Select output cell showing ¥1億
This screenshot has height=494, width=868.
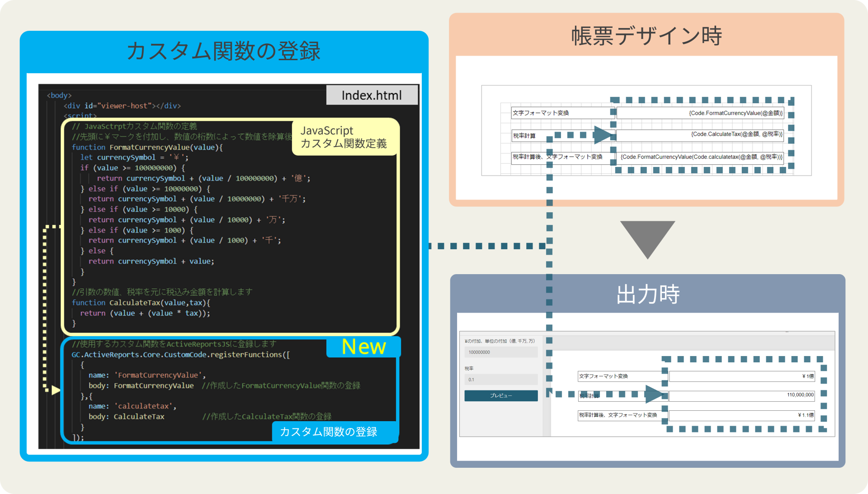point(742,376)
